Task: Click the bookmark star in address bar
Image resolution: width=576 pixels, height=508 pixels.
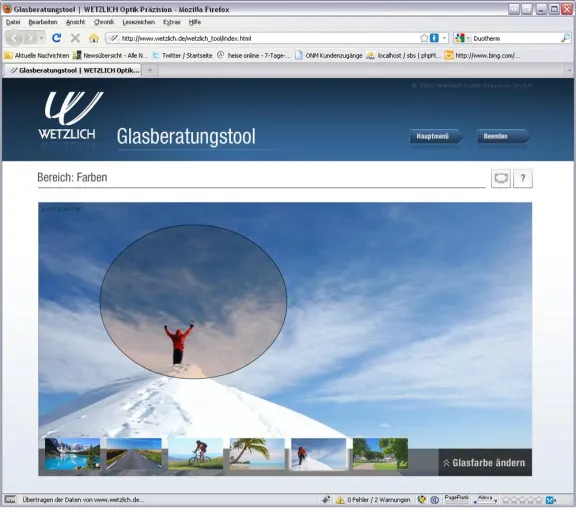Action: point(424,38)
